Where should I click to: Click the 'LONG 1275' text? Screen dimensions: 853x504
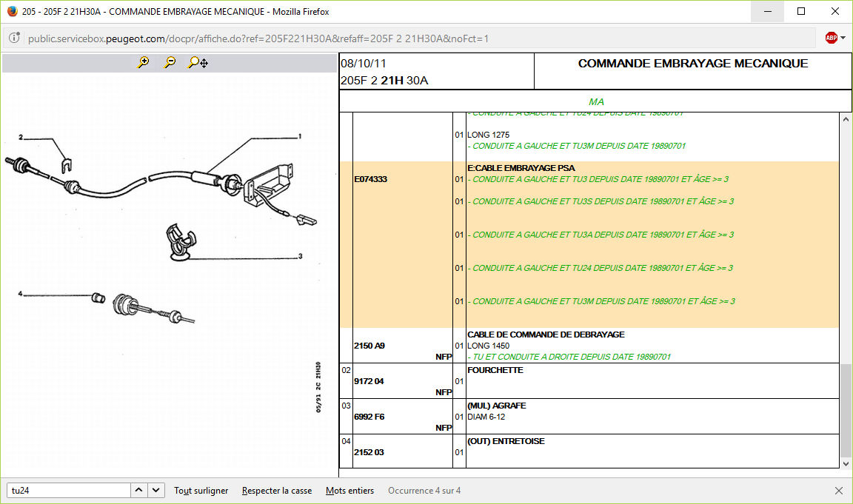coord(489,135)
